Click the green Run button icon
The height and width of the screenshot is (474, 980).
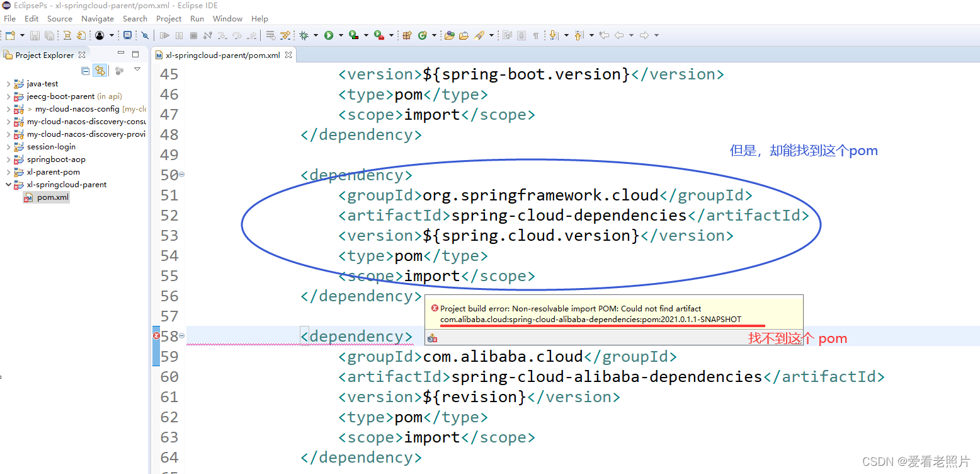tap(329, 35)
